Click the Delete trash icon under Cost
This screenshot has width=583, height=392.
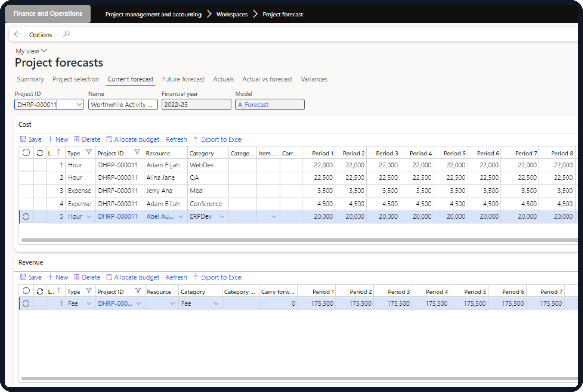pyautogui.click(x=77, y=139)
